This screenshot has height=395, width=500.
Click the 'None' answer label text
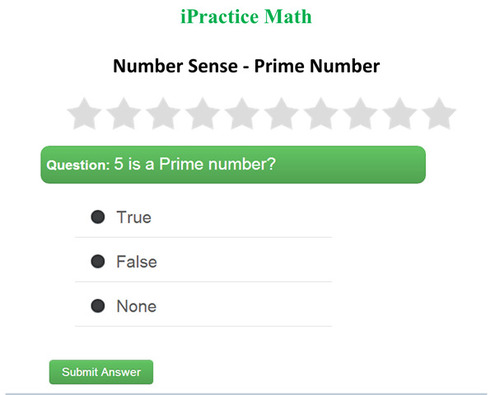tap(136, 306)
